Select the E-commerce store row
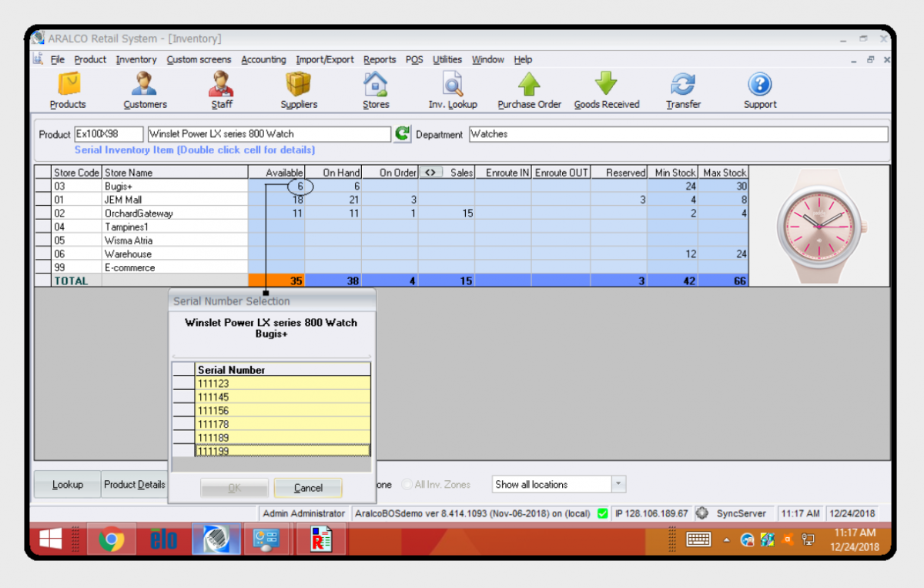Viewport: 924px width, 588px height. (391, 267)
